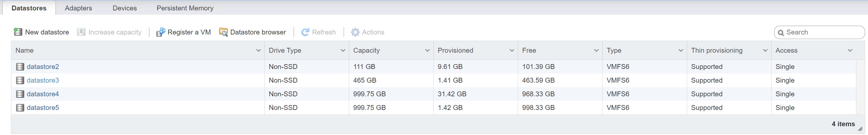This screenshot has height=135, width=868.
Task: Open the Datastore browser icon
Action: coord(223,32)
